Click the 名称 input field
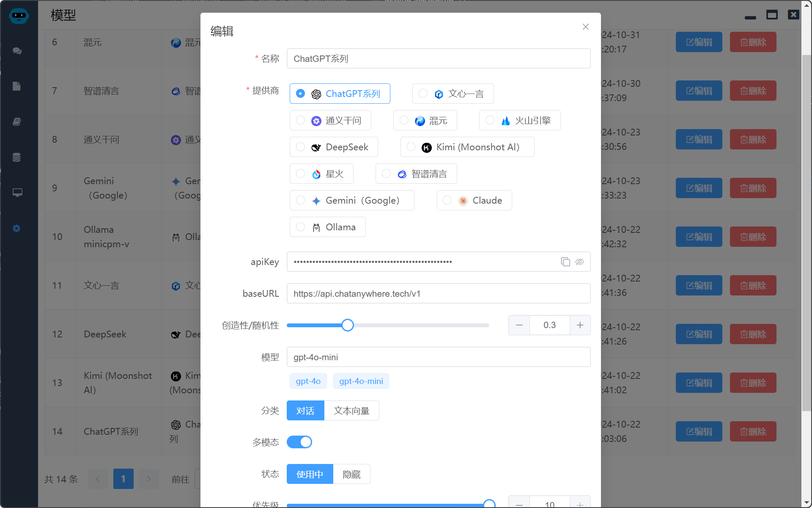Viewport: 812px width, 508px height. [438, 58]
